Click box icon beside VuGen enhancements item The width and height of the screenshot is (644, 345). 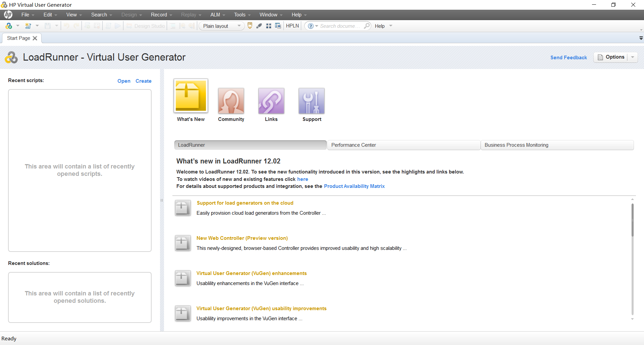coord(183,278)
